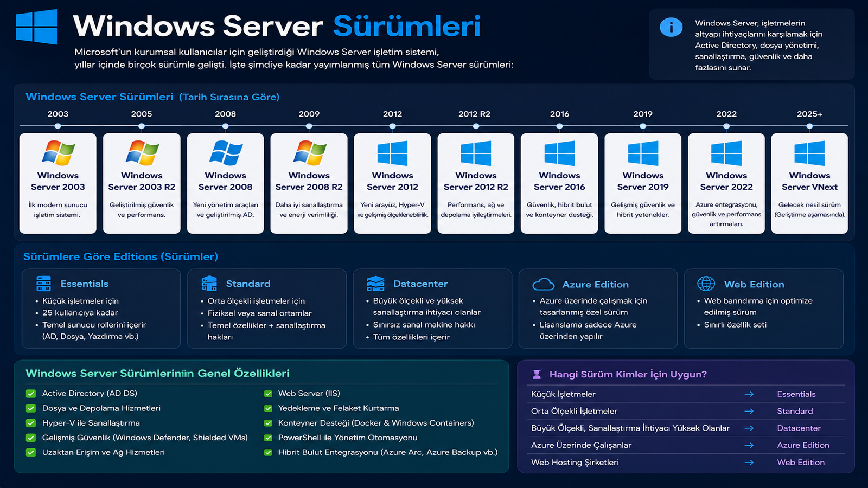
Task: Click the Essentials server icon
Action: 43,284
